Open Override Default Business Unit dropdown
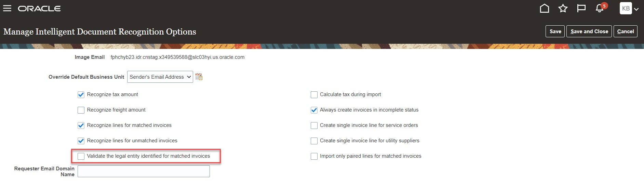The height and width of the screenshot is (195, 644). [x=160, y=77]
